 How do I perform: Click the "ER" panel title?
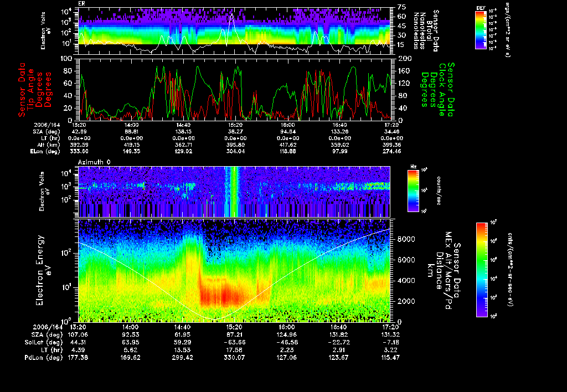pyautogui.click(x=81, y=4)
